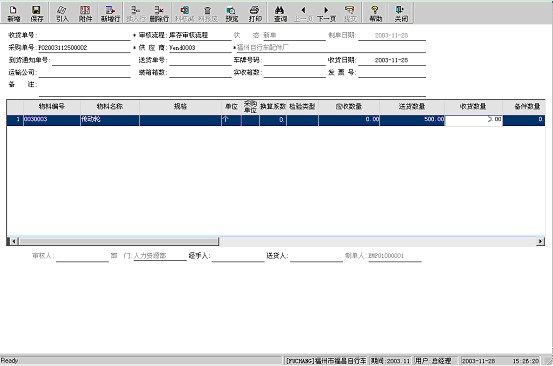
Task: Click the 收货日期 date field
Action: (392, 60)
